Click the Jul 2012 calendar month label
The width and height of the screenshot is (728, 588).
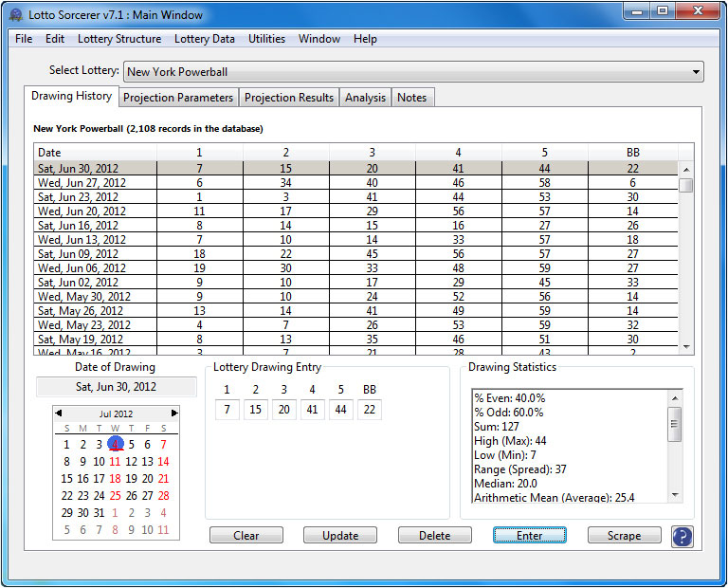tap(116, 413)
